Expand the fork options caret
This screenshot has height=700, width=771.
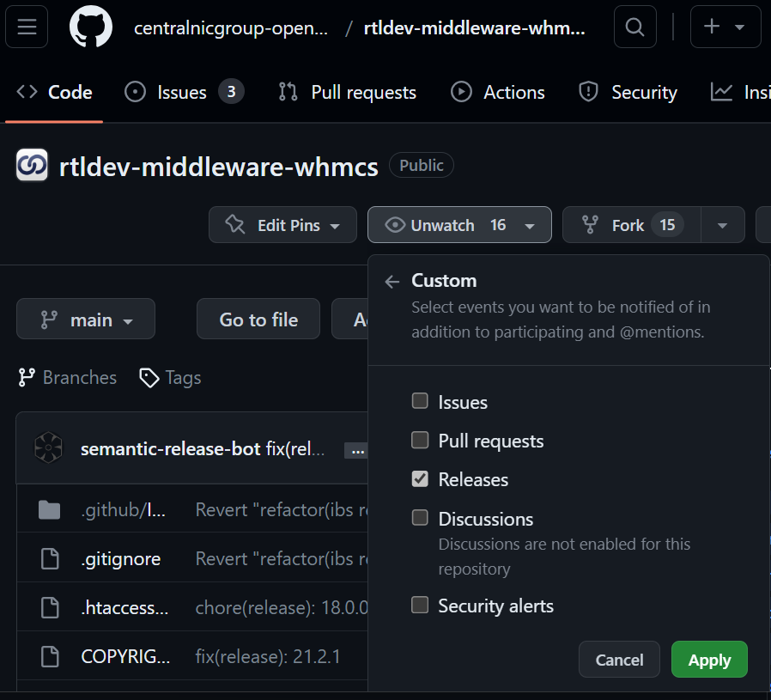(x=722, y=225)
